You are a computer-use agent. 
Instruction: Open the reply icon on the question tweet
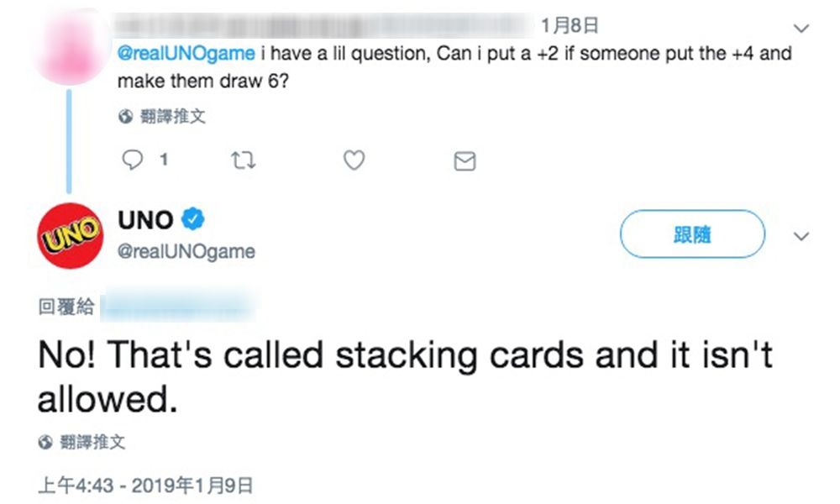[134, 160]
